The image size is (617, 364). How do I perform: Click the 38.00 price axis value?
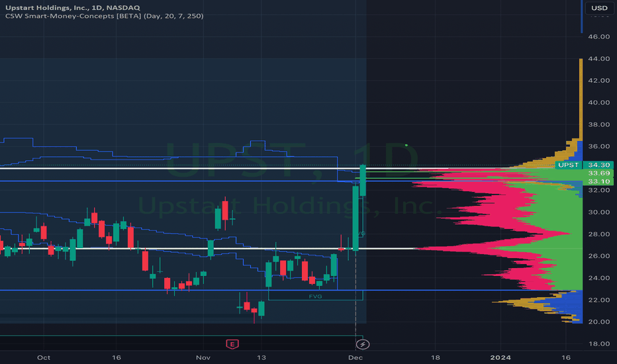pyautogui.click(x=598, y=124)
